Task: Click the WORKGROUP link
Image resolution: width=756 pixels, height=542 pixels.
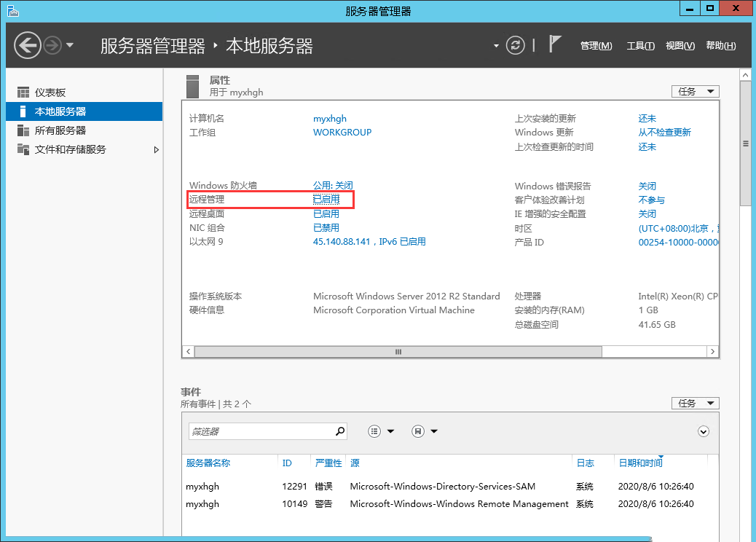Action: [x=342, y=132]
